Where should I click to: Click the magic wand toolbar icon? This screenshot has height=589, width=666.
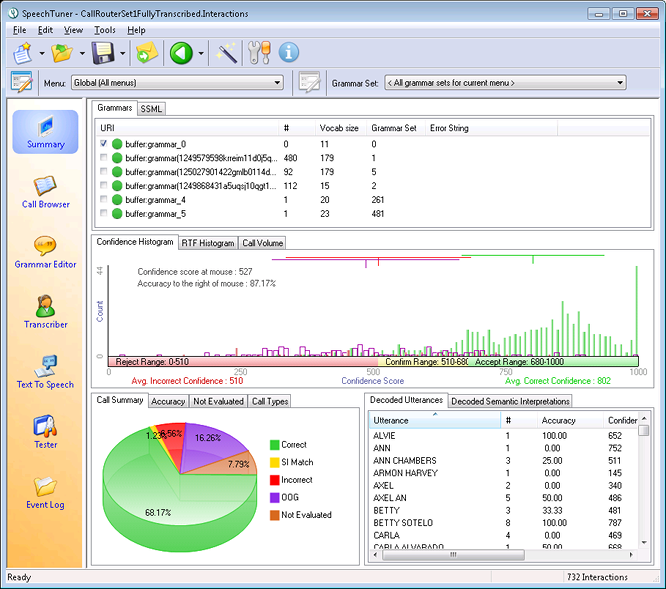click(226, 53)
